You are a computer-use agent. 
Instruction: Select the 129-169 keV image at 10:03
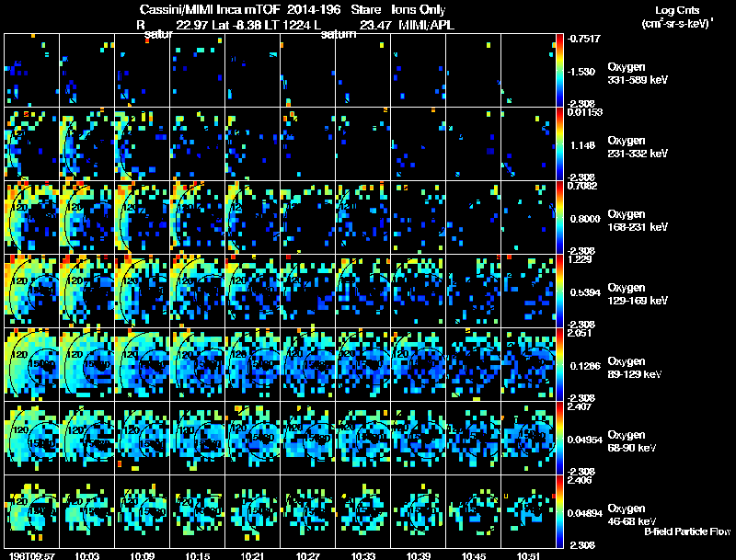pyautogui.click(x=87, y=291)
